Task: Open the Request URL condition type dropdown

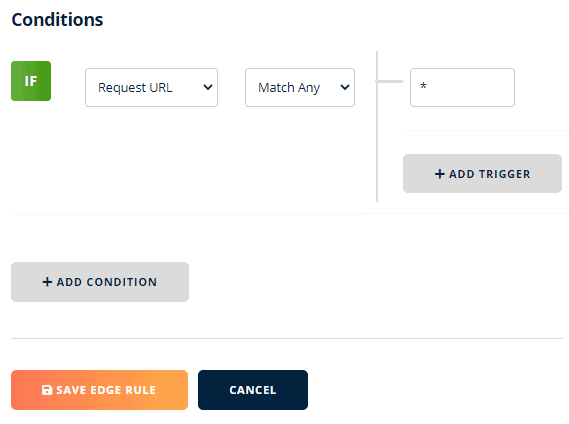Action: (x=151, y=87)
